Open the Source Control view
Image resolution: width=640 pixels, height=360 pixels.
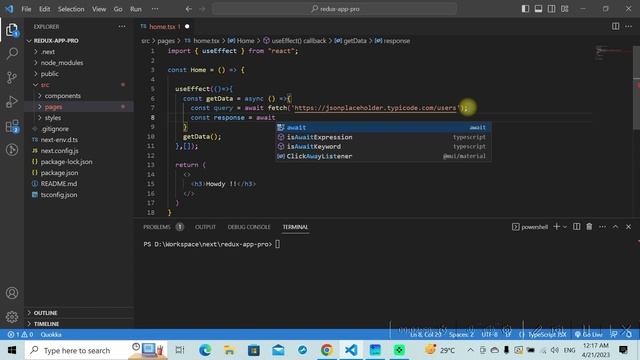click(x=12, y=78)
